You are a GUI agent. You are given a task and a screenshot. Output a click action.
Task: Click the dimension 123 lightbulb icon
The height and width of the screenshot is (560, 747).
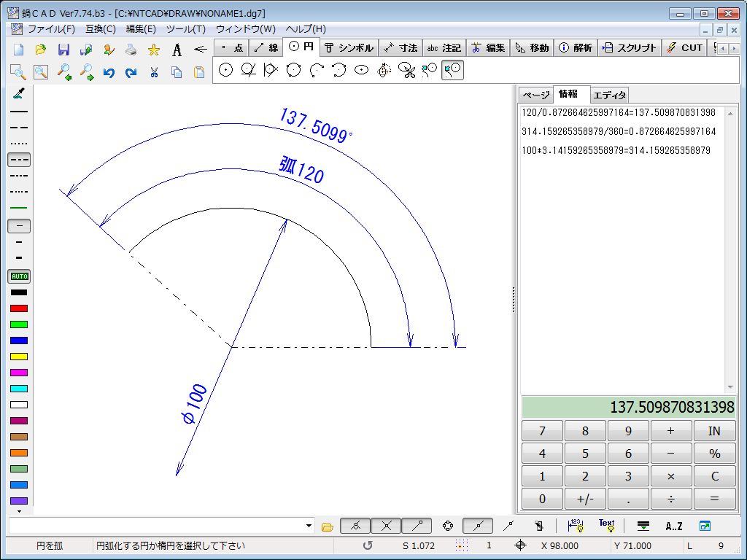coord(576,526)
